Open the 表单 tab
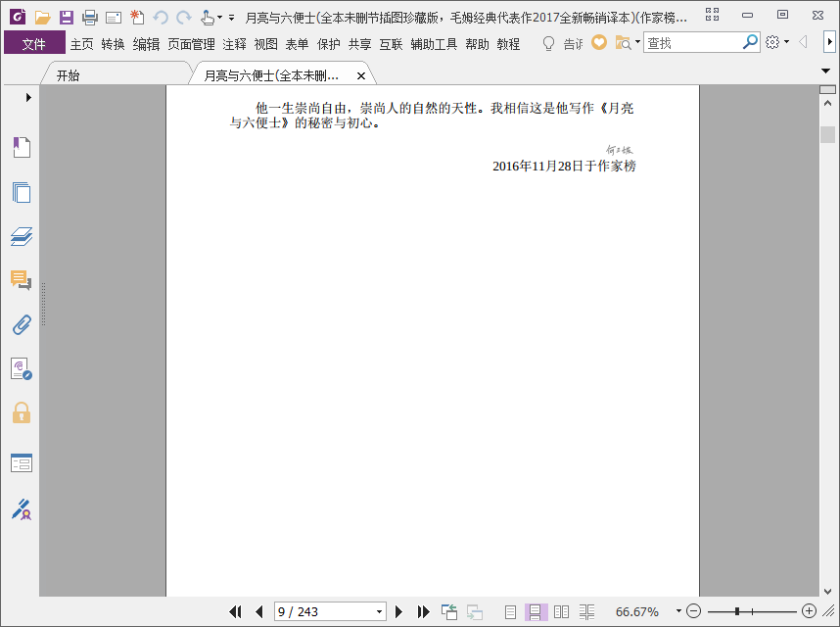 (297, 44)
